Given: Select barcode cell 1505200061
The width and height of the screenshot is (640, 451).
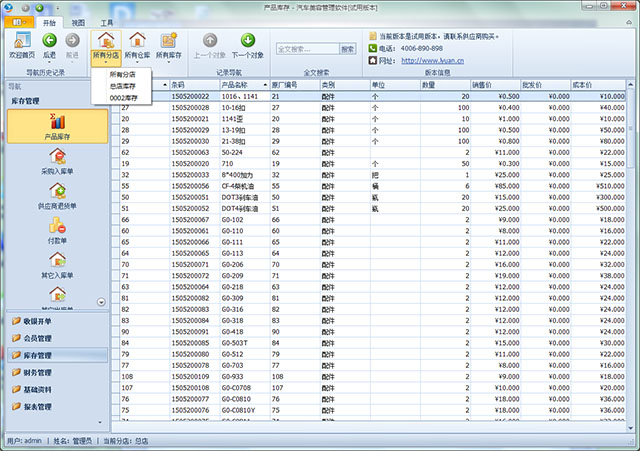Looking at the screenshot, I should click(195, 231).
